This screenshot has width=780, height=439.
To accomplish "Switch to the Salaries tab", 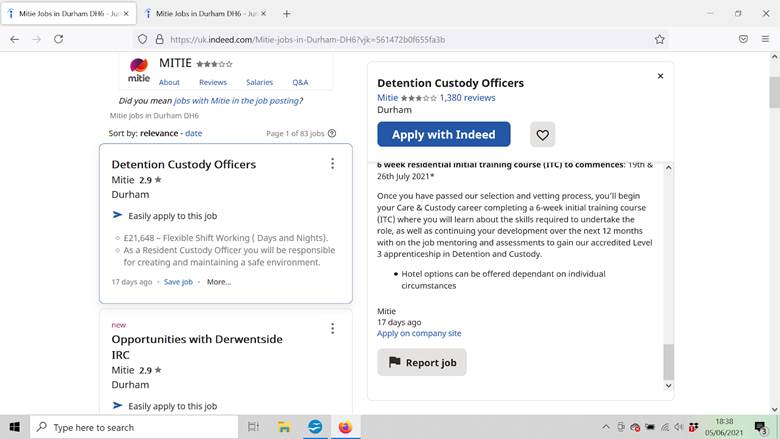I will point(259,82).
